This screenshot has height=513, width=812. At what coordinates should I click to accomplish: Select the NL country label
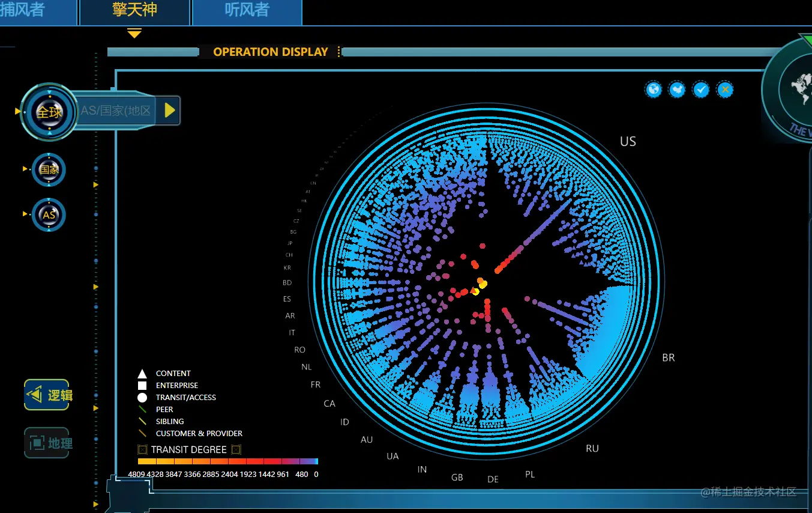[x=307, y=367]
